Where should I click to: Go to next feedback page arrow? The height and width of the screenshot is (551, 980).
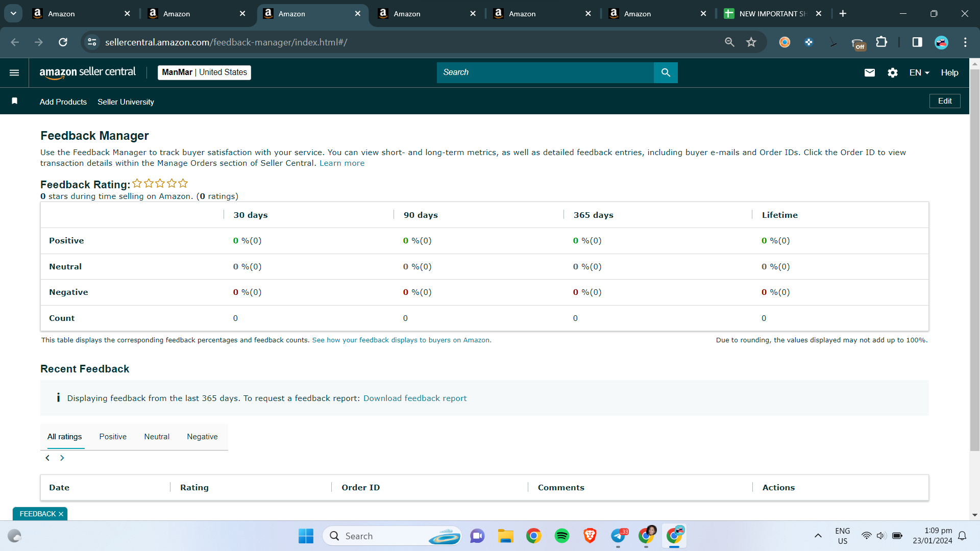pos(62,458)
